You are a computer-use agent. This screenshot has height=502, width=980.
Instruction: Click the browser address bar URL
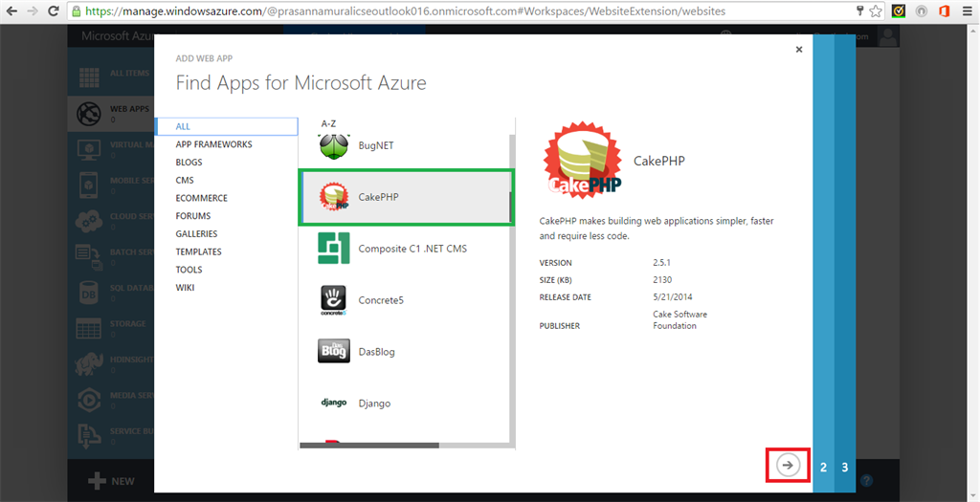[x=405, y=11]
